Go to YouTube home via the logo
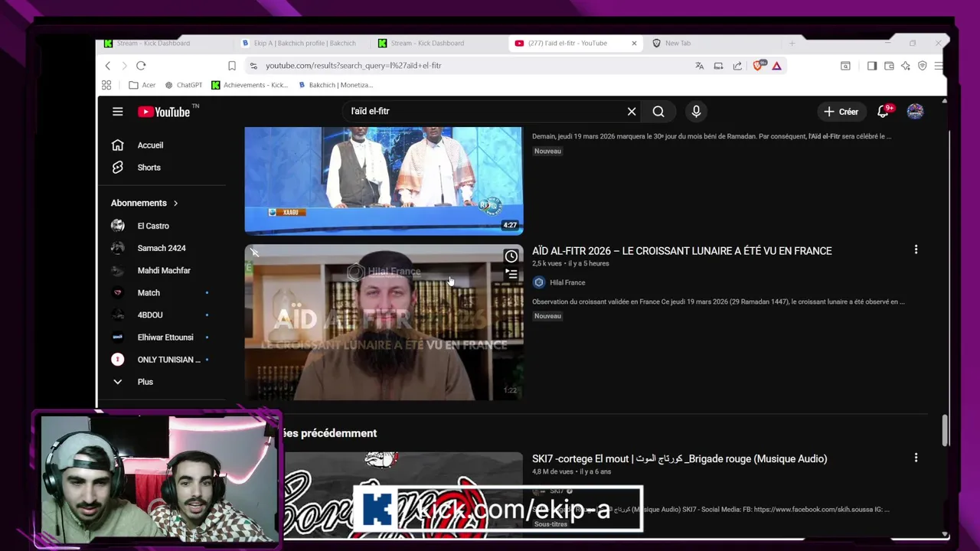Viewport: 980px width, 551px height. click(x=164, y=112)
